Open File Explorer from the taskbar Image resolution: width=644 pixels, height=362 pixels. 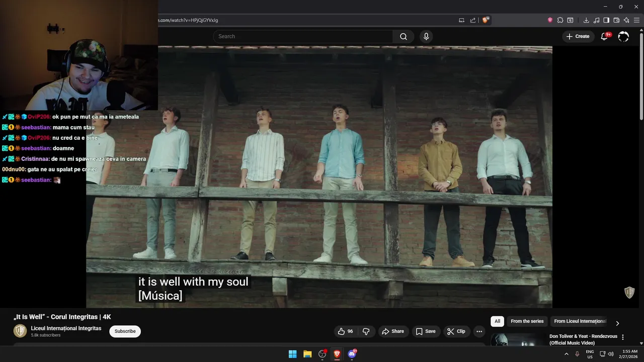click(307, 354)
